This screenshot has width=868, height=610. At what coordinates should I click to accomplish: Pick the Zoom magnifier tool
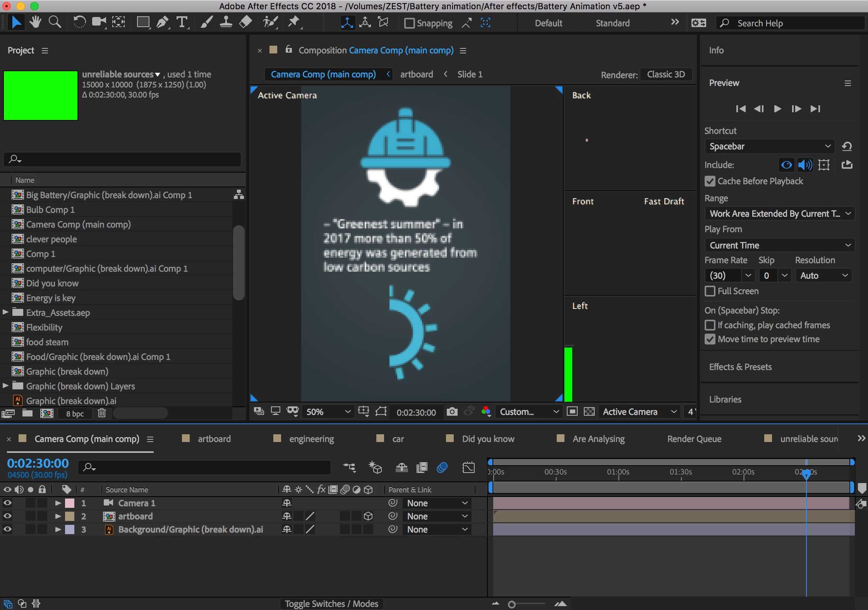coord(55,22)
